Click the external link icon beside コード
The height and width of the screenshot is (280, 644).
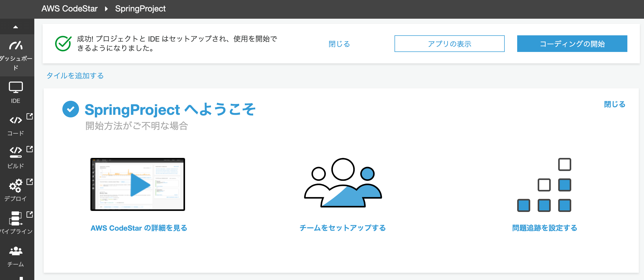pyautogui.click(x=30, y=116)
